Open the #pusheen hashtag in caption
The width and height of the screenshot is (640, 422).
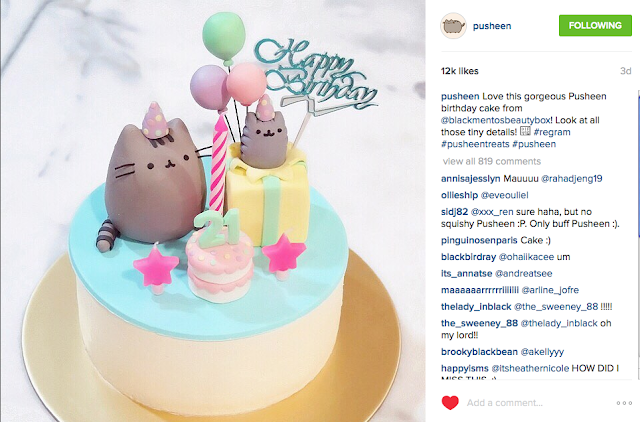pyautogui.click(x=534, y=144)
